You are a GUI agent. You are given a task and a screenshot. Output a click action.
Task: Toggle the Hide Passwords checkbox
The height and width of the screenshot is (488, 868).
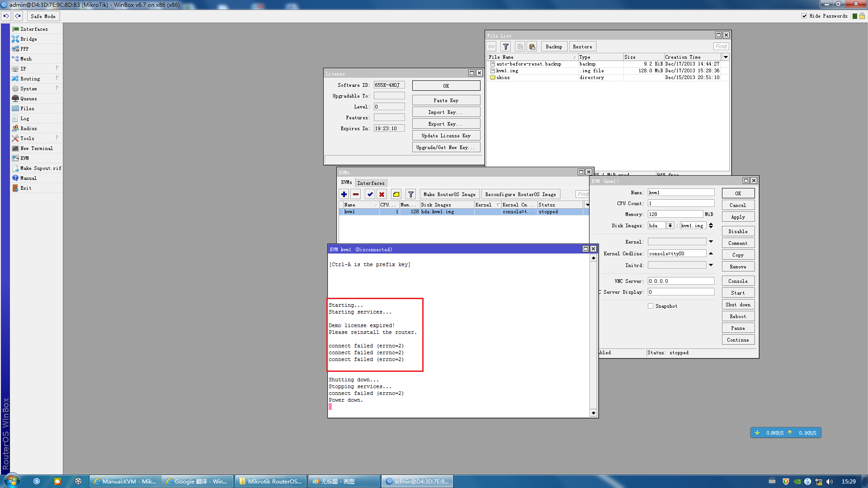tap(804, 16)
